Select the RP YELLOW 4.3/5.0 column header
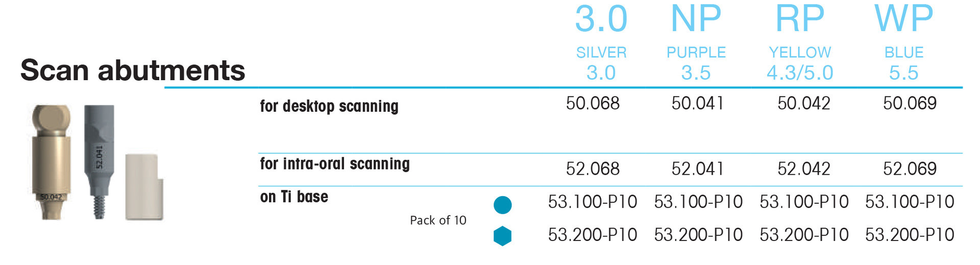The width and height of the screenshot is (980, 265). point(800,42)
